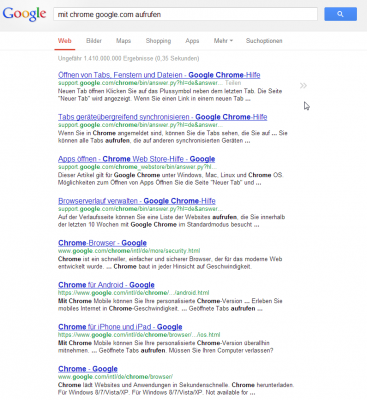This screenshot has width=367, height=400.
Task: Open 'Chrome-Browser - Google' result
Action: 102,243
